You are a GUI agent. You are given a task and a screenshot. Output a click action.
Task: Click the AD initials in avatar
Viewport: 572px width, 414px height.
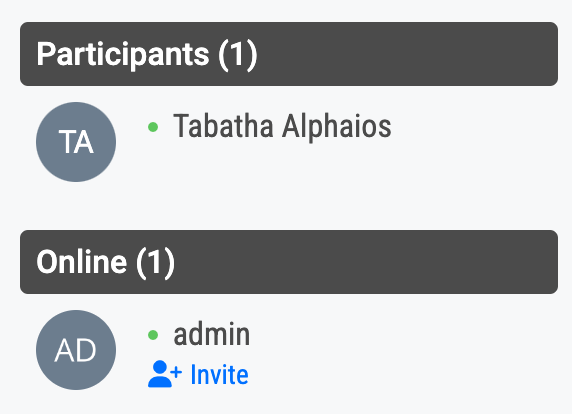(75, 350)
